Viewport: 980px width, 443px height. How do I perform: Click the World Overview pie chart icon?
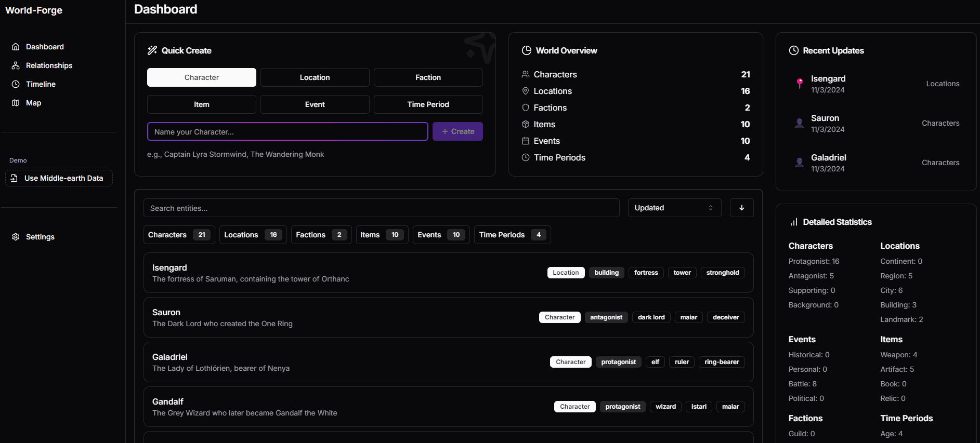click(527, 50)
